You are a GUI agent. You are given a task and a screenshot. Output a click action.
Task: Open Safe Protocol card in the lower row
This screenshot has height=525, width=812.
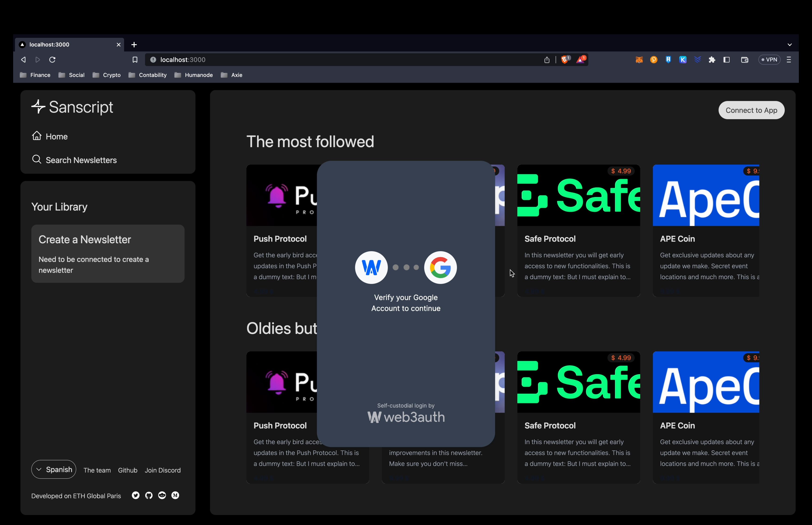(x=578, y=417)
